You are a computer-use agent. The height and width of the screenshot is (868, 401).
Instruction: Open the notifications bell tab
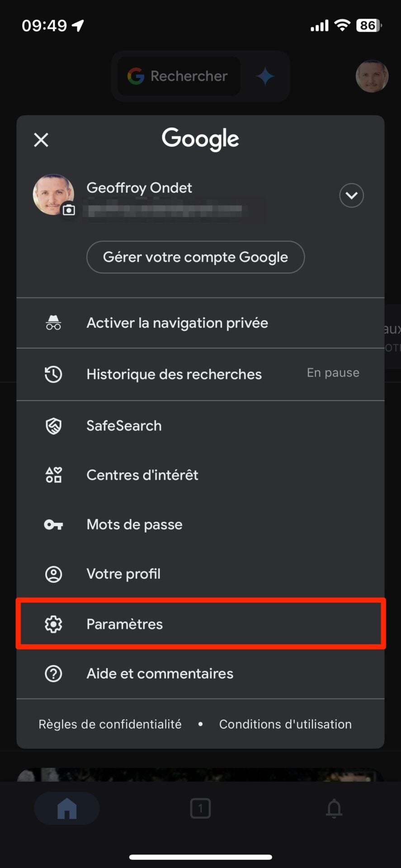[x=334, y=808]
